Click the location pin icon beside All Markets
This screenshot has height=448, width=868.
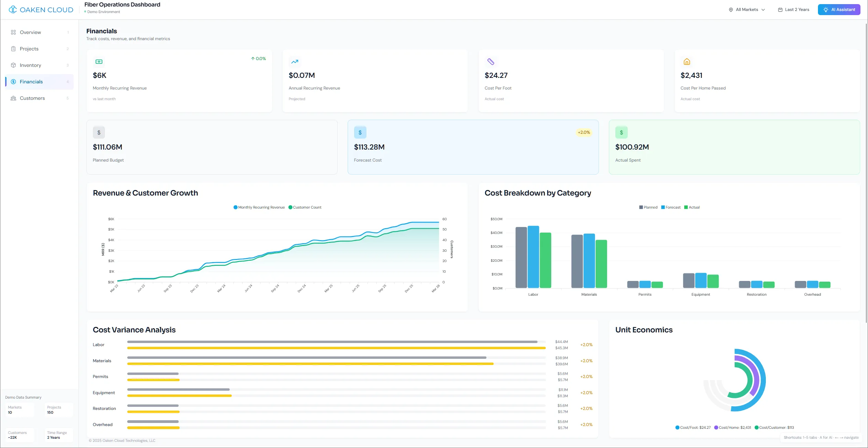pos(731,10)
